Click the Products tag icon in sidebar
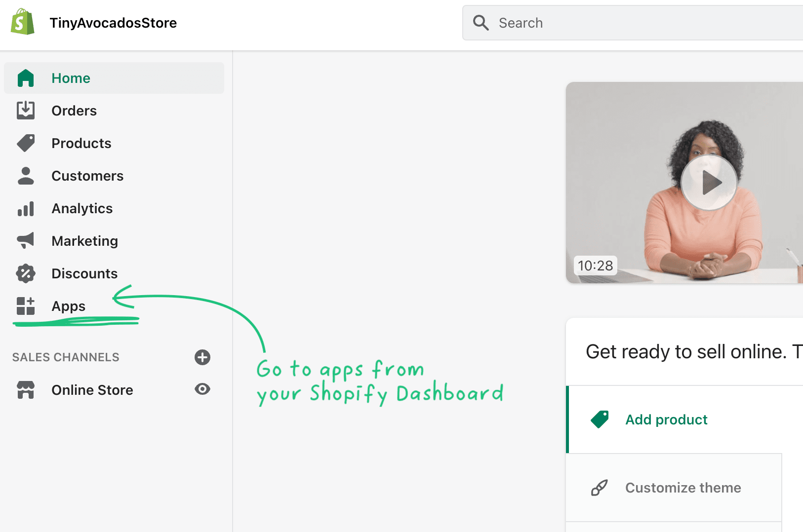803x532 pixels. pos(26,143)
